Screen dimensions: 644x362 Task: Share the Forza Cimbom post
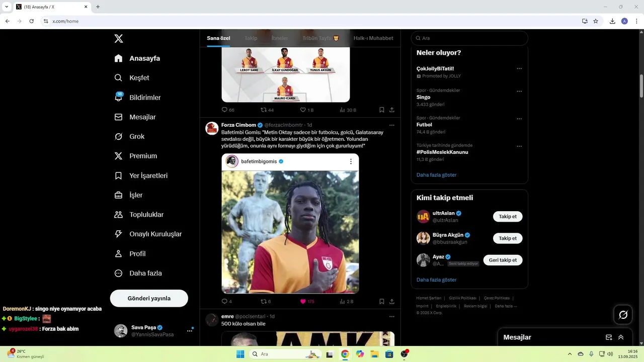pyautogui.click(x=392, y=302)
